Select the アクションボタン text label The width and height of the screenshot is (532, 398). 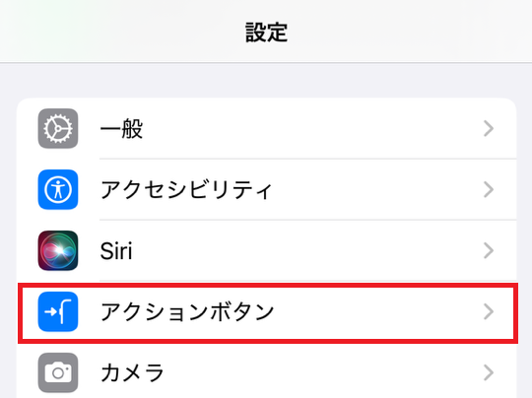(x=187, y=312)
